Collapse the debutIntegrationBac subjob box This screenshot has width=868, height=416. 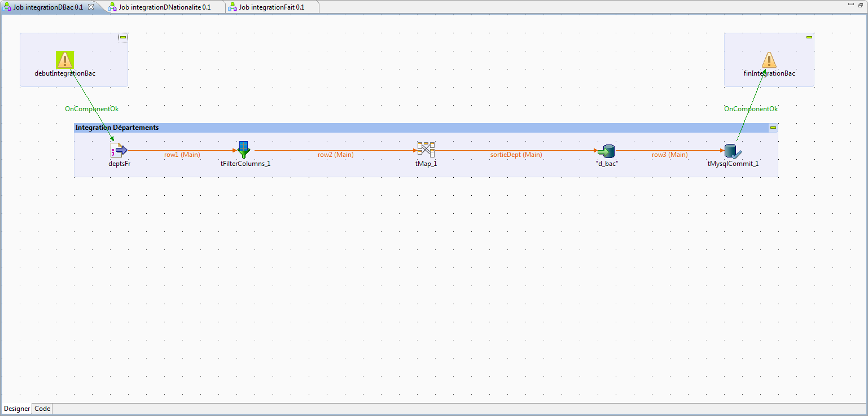[x=122, y=37]
